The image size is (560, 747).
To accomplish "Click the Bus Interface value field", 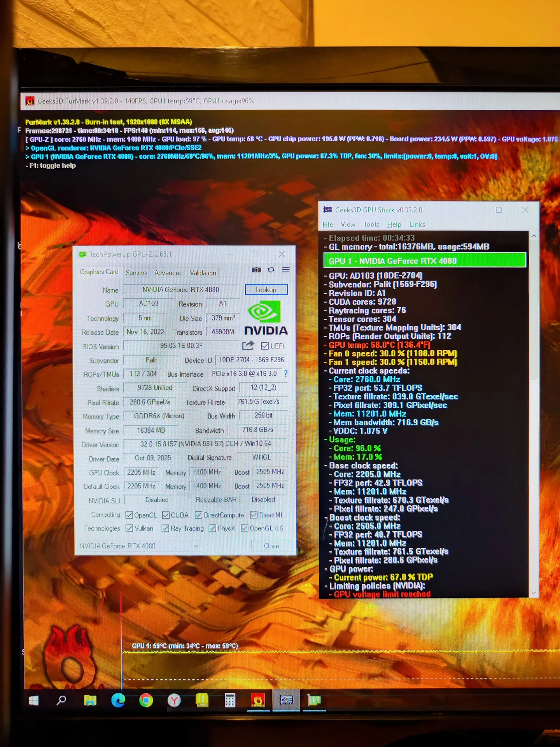I will [244, 373].
